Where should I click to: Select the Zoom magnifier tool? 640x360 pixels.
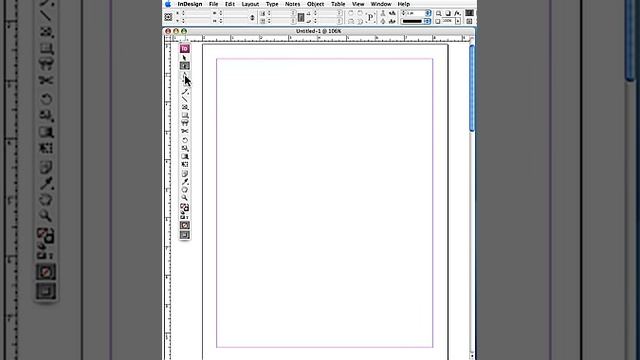coord(185,198)
